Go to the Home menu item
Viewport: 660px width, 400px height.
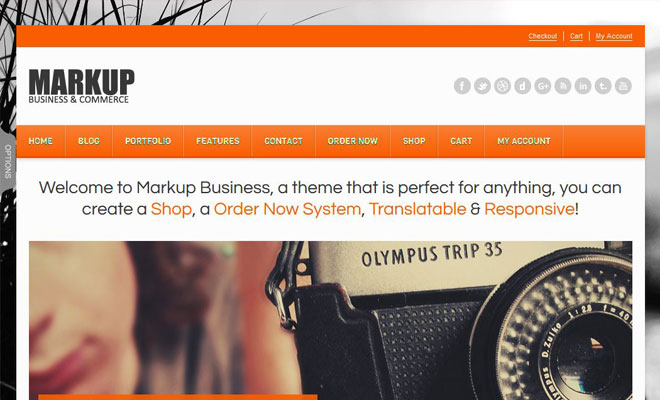(x=40, y=141)
